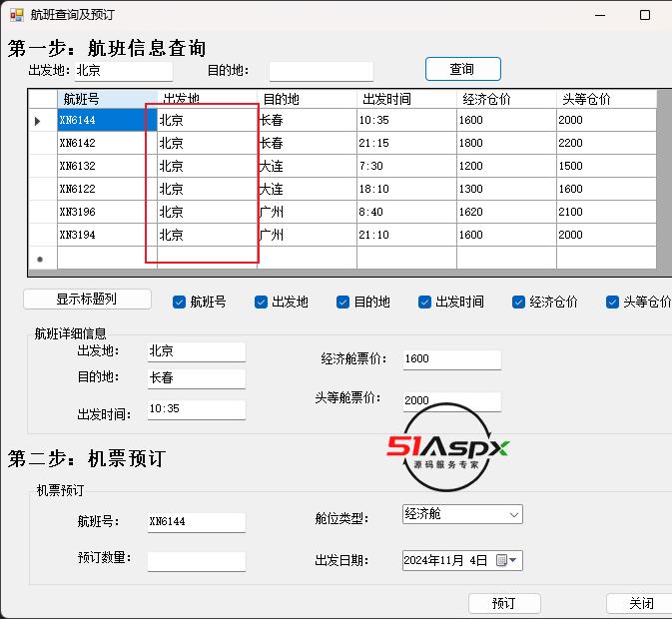Click the new-row asterisk marker in grid

click(x=40, y=260)
